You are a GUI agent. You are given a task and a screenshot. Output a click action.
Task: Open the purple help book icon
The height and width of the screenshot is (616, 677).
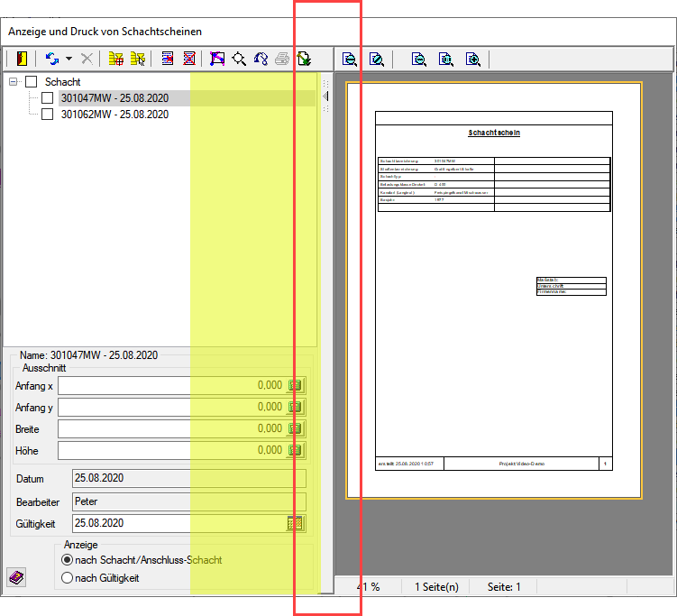[16, 577]
